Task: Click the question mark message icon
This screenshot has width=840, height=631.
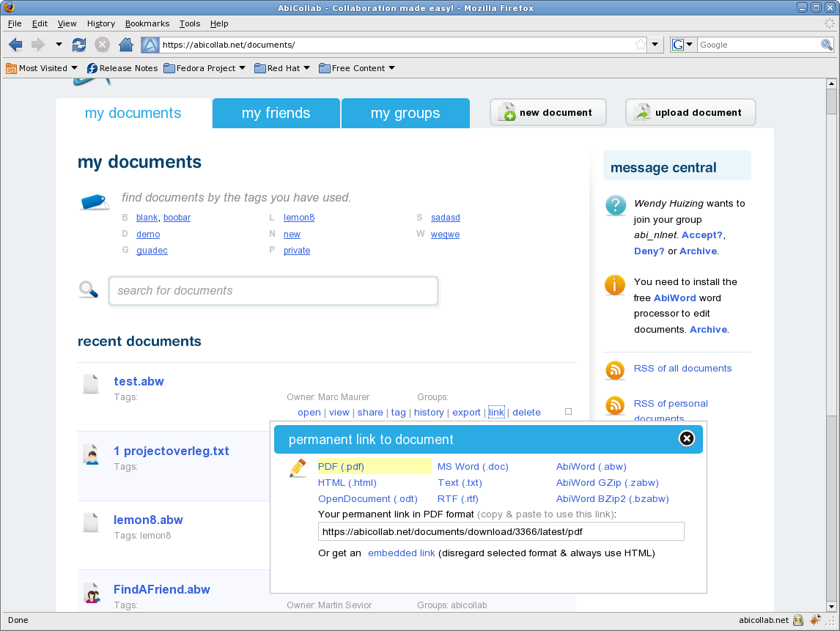Action: point(616,205)
